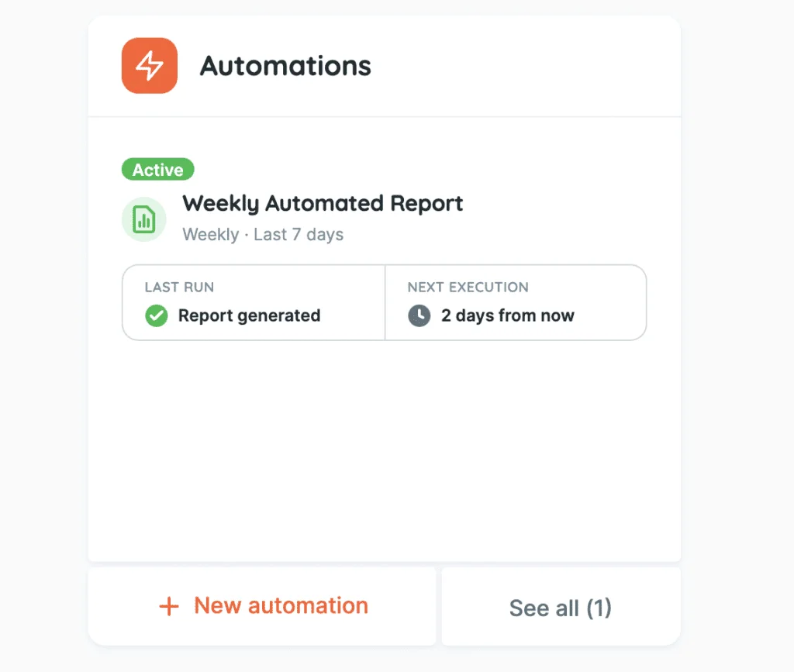The height and width of the screenshot is (672, 794).
Task: Click the orange lightning bolt Automations icon
Action: coord(150,66)
